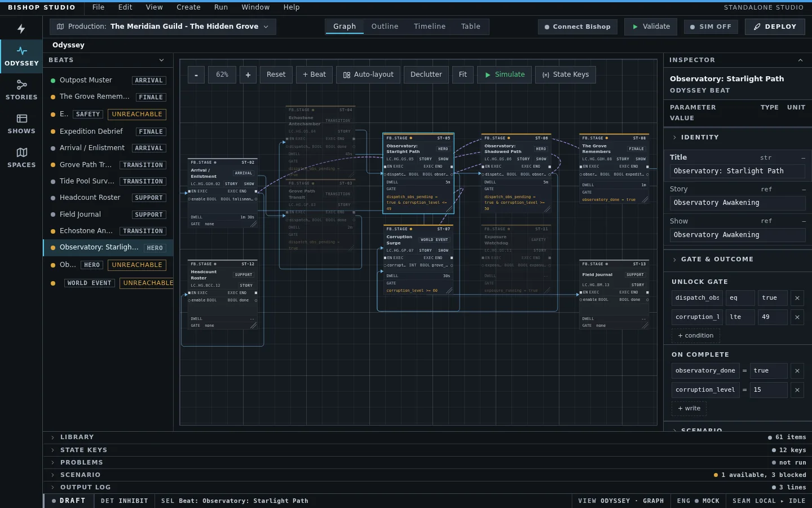Screen dimensions: 812x508
Task: Click the corruption gate value 49 field
Action: 773,317
